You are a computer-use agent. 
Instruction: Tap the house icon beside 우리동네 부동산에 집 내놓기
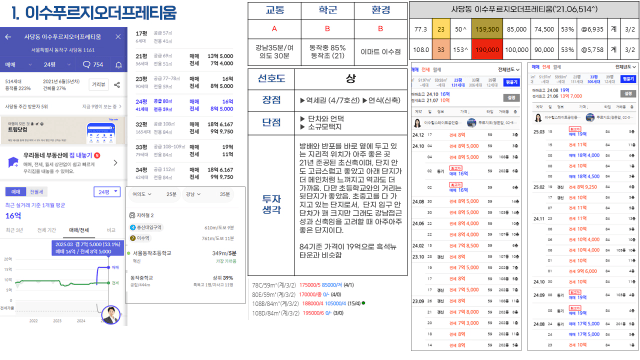point(13,162)
